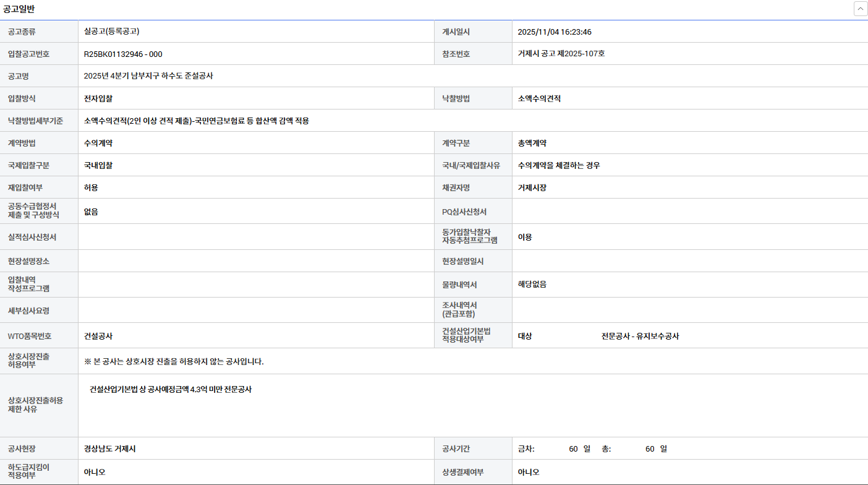Select the 공고명 value about 하수도 준설공사

tap(148, 76)
